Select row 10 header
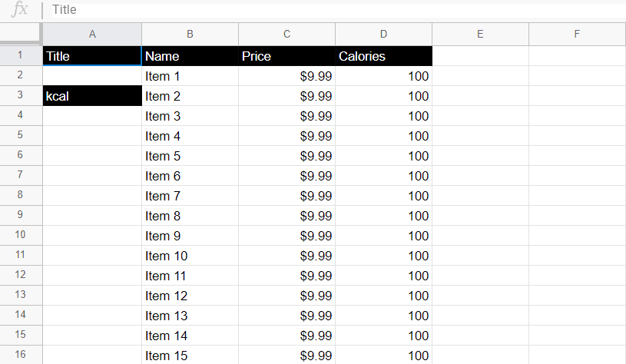This screenshot has width=626, height=364. [x=21, y=235]
